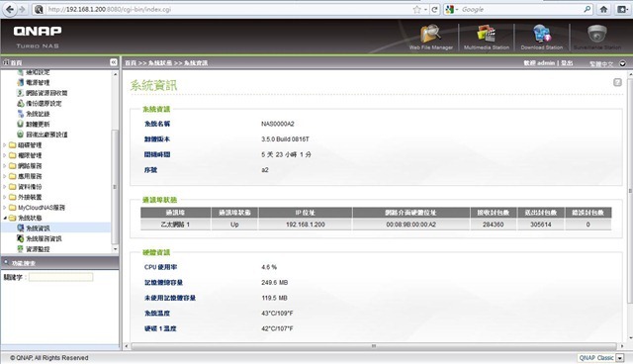Viewport: 633px width, 364px height.
Task: Open 備份還原設定 backup restore settings
Action: tap(40, 103)
